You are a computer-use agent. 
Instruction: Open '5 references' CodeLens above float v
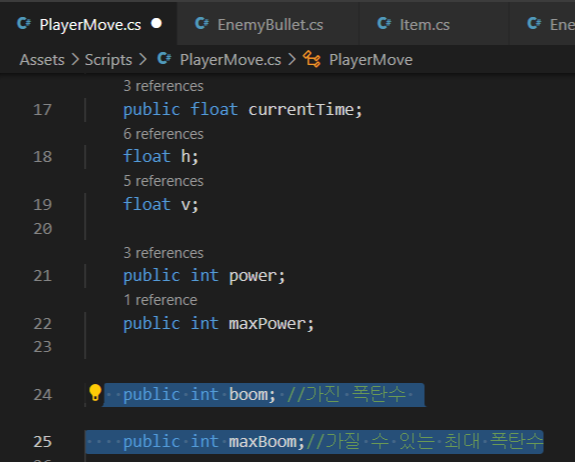164,181
